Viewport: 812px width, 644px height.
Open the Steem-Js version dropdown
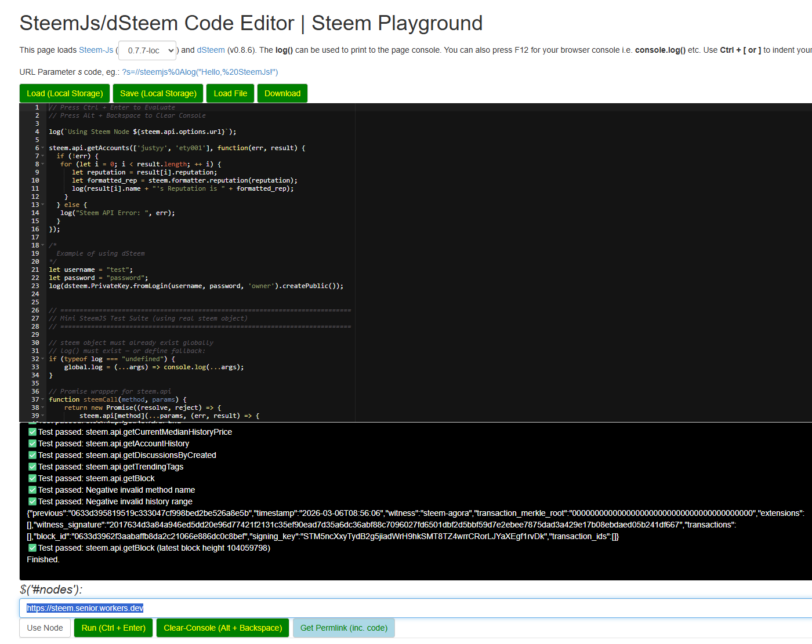147,50
